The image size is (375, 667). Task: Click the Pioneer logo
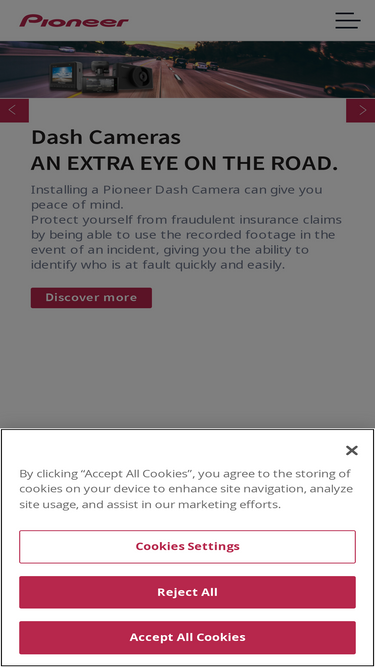74,20
